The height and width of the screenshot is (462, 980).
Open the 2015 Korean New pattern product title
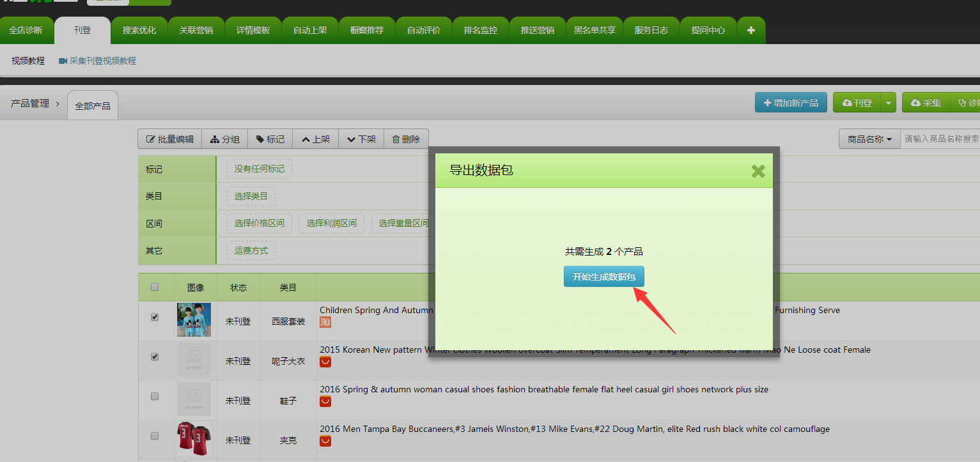point(595,350)
